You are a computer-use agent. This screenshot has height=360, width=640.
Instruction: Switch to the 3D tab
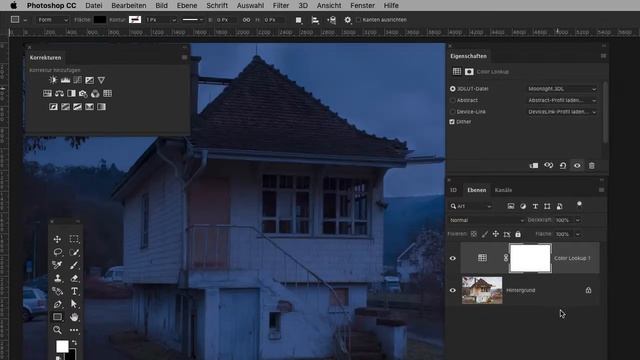[x=453, y=190]
